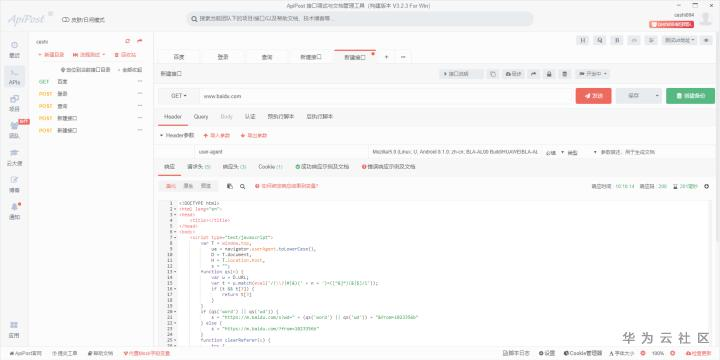Switch to the 登录 request tab
The width and height of the screenshot is (720, 360).
pyautogui.click(x=223, y=57)
